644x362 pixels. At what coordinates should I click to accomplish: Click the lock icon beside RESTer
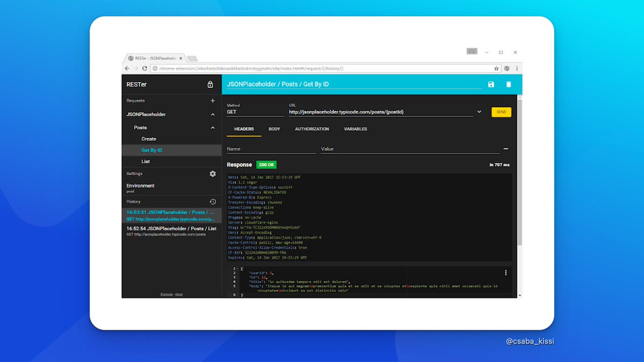pos(210,85)
